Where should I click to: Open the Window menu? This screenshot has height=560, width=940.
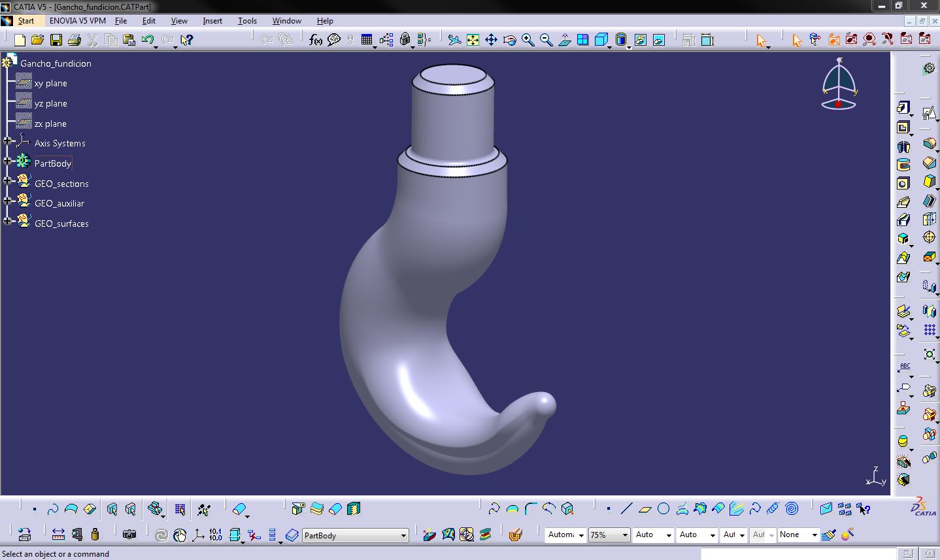287,21
